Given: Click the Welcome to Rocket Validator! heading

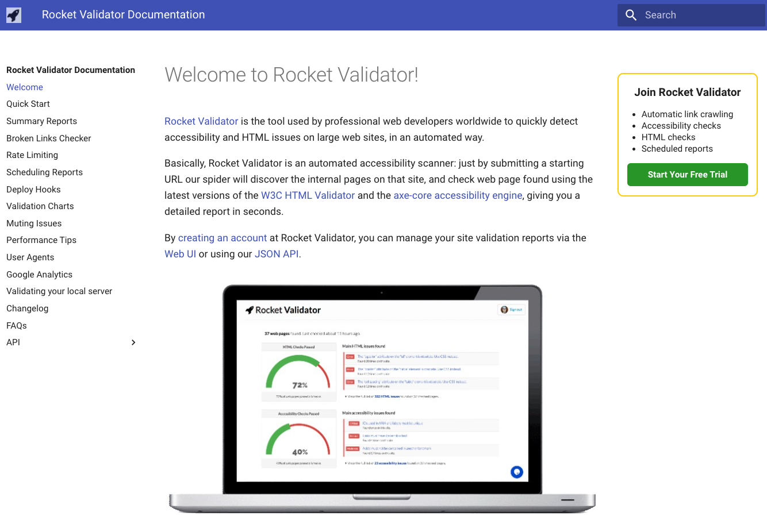Looking at the screenshot, I should coord(292,75).
